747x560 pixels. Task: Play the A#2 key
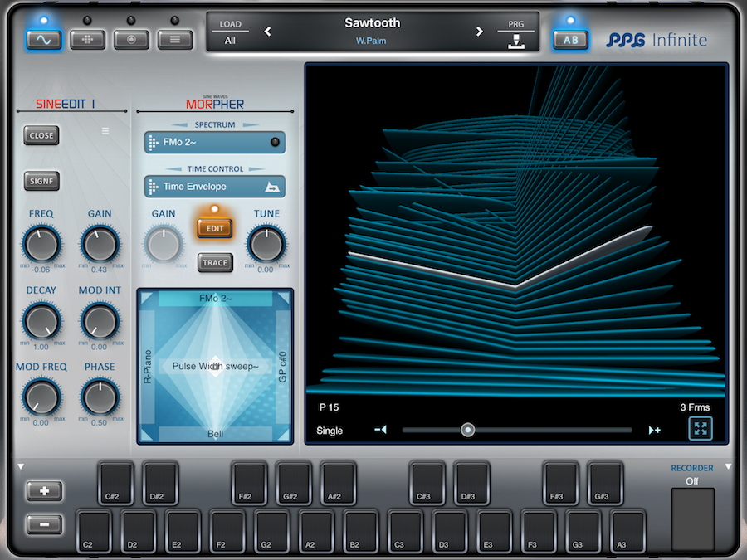(x=339, y=483)
